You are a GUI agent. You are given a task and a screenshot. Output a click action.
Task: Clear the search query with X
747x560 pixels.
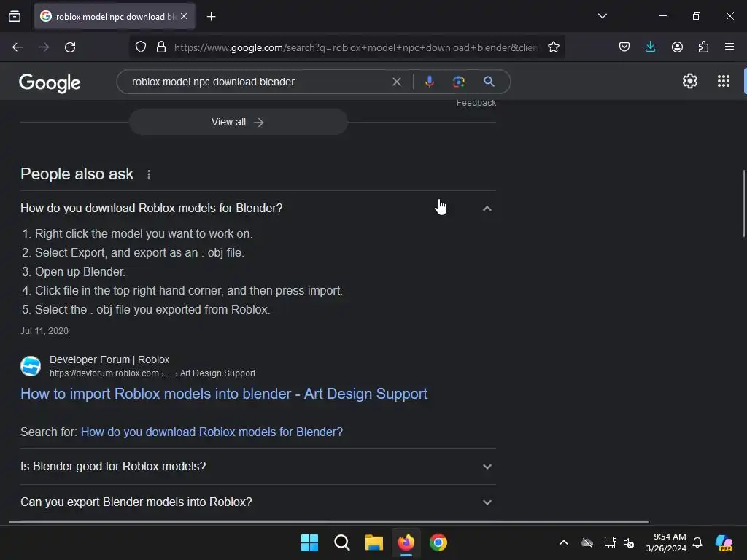396,82
